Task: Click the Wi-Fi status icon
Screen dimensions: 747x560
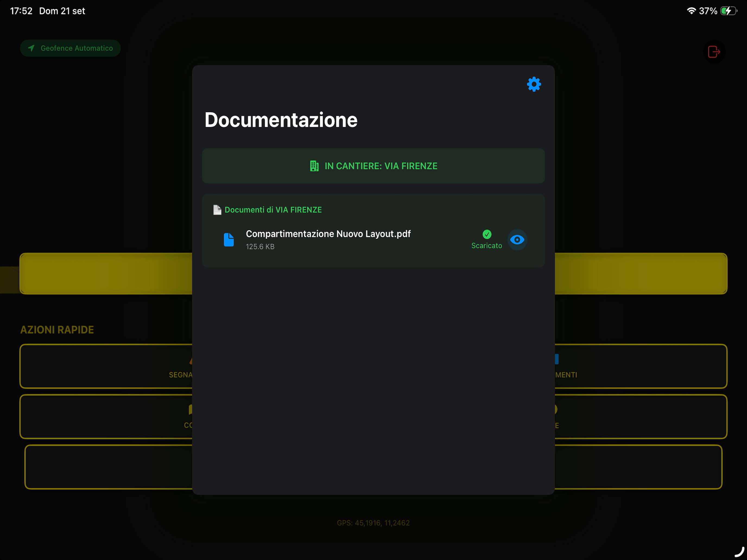Action: click(691, 11)
